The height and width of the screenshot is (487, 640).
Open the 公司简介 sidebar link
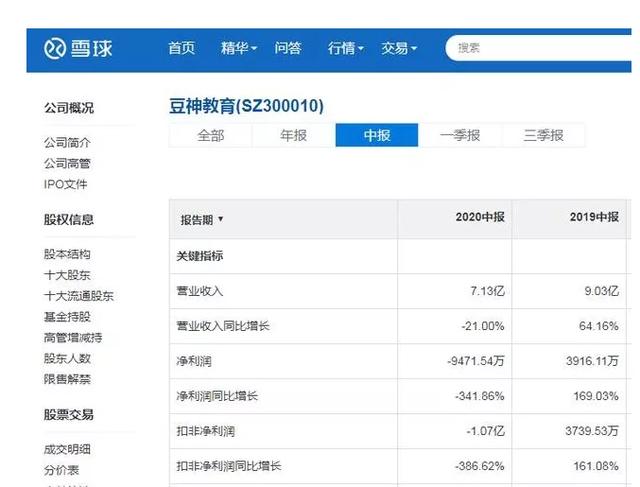67,142
